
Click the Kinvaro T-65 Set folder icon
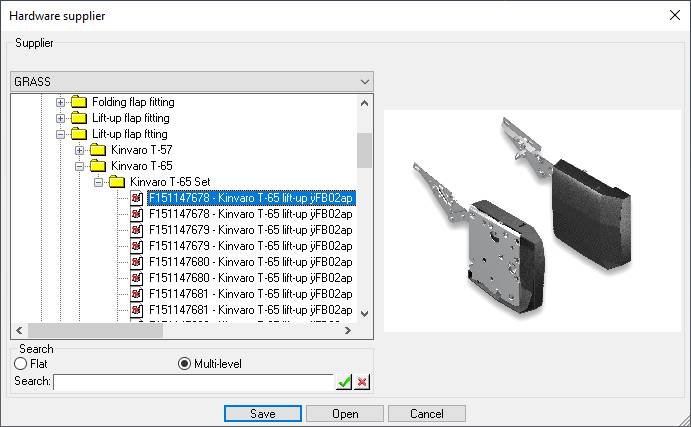click(x=118, y=182)
